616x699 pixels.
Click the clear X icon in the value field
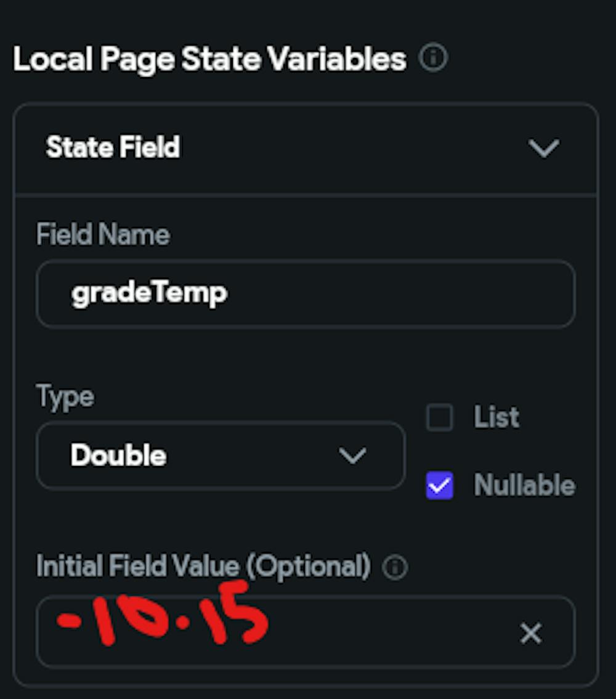click(530, 634)
